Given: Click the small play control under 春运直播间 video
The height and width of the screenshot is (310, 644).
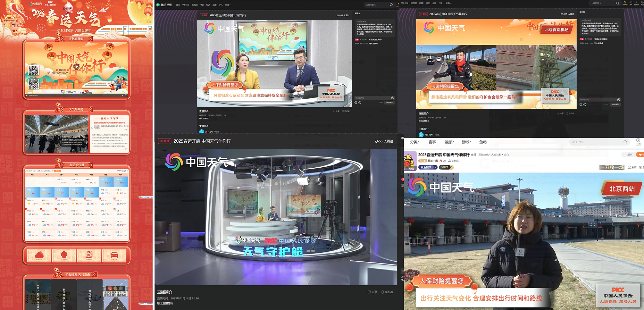Looking at the screenshot, I should [x=27, y=95].
